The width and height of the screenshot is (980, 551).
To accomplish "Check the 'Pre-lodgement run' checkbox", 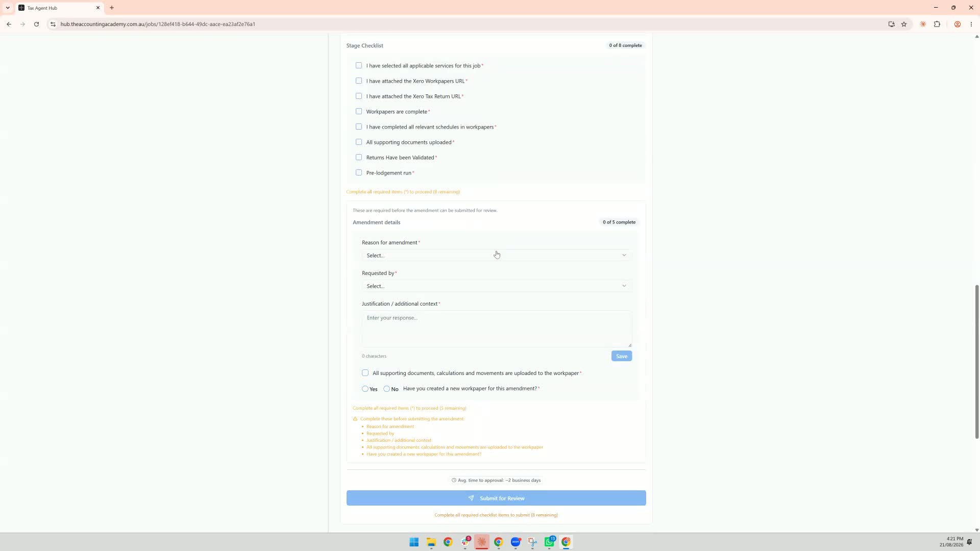I will 359,172.
